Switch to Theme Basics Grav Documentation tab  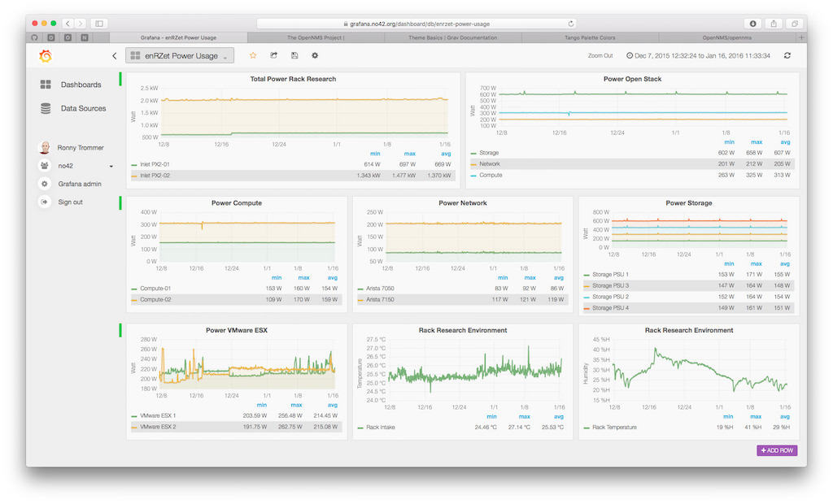452,37
